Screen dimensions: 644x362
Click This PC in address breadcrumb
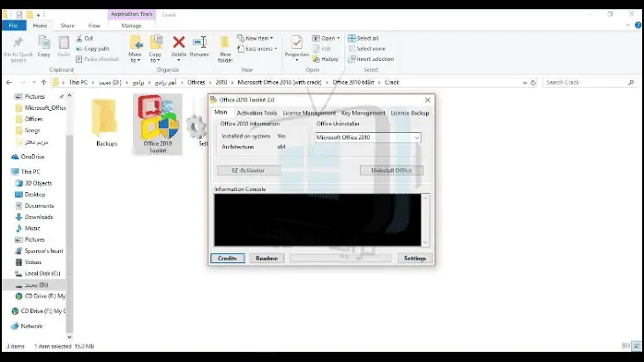point(78,82)
